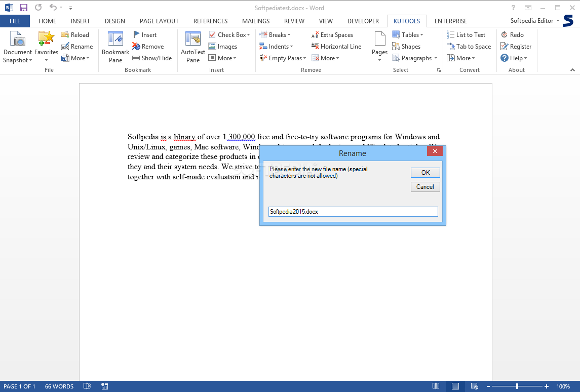Screen dimensions: 580x392
Task: Open the FILE backstage tab
Action: [x=15, y=21]
